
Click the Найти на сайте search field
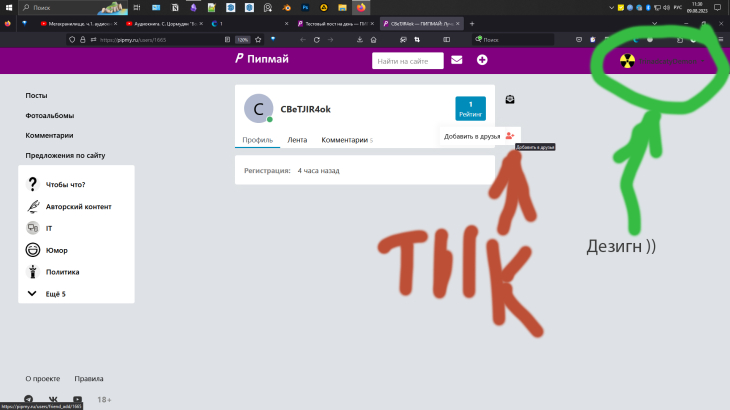click(x=407, y=61)
